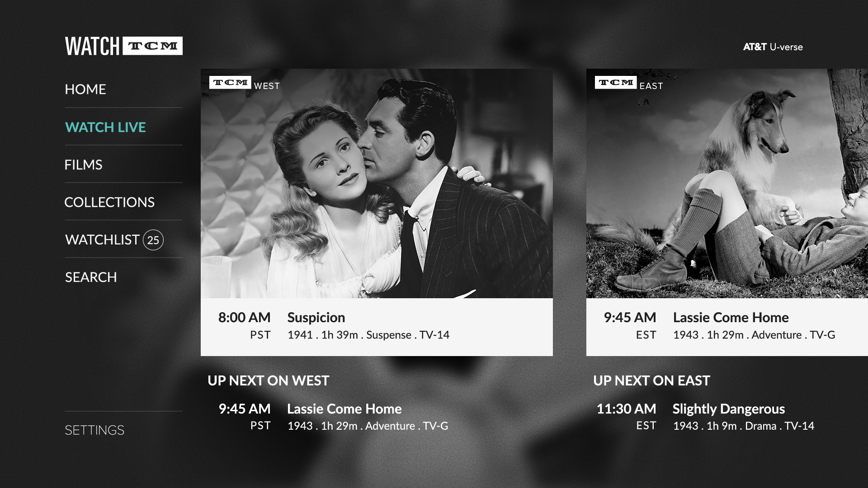This screenshot has height=488, width=868.
Task: Open the Films section
Action: pos(83,165)
